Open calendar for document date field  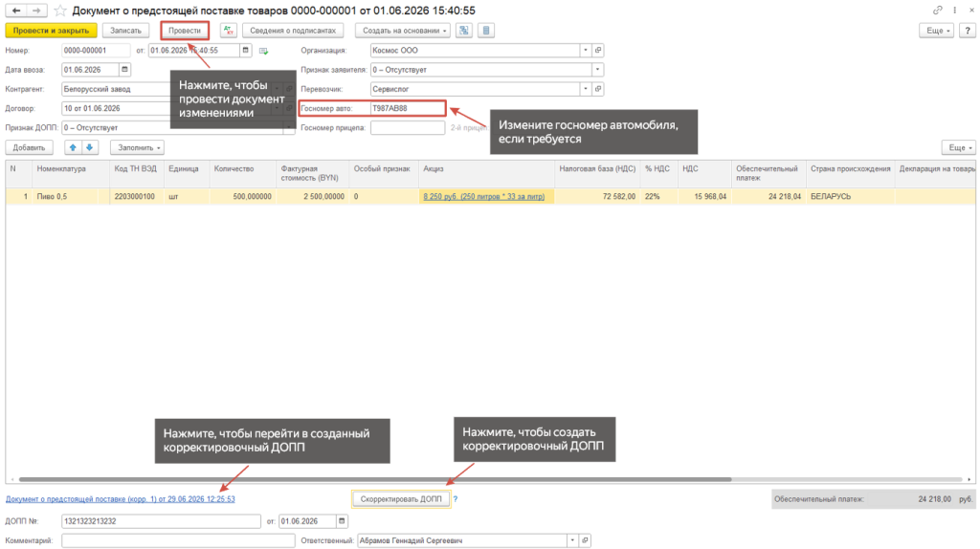coord(246,50)
